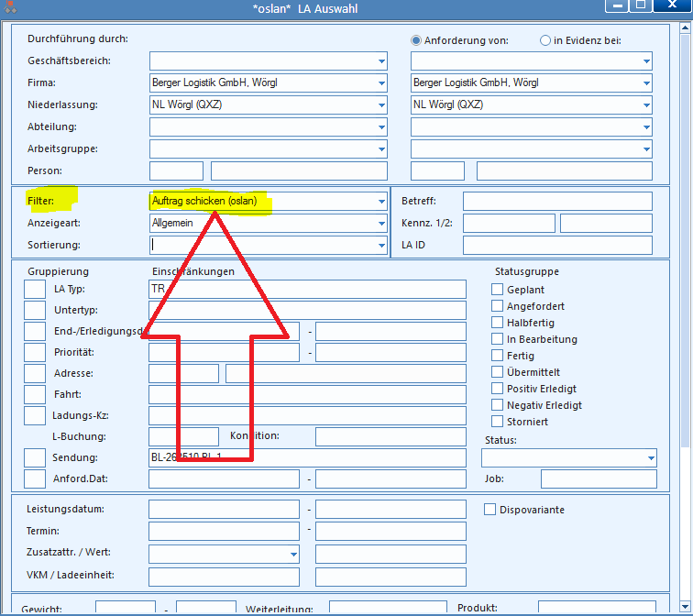Image resolution: width=693 pixels, height=616 pixels.
Task: Tick the Geplant status checkbox
Action: coord(497,290)
